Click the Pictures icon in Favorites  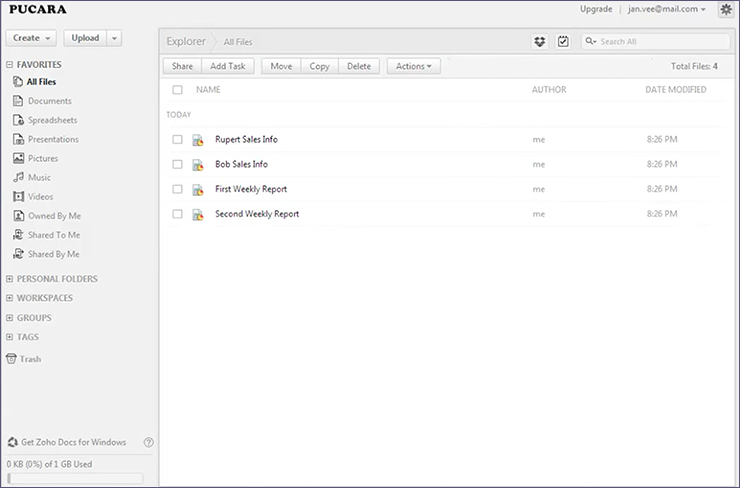[19, 158]
